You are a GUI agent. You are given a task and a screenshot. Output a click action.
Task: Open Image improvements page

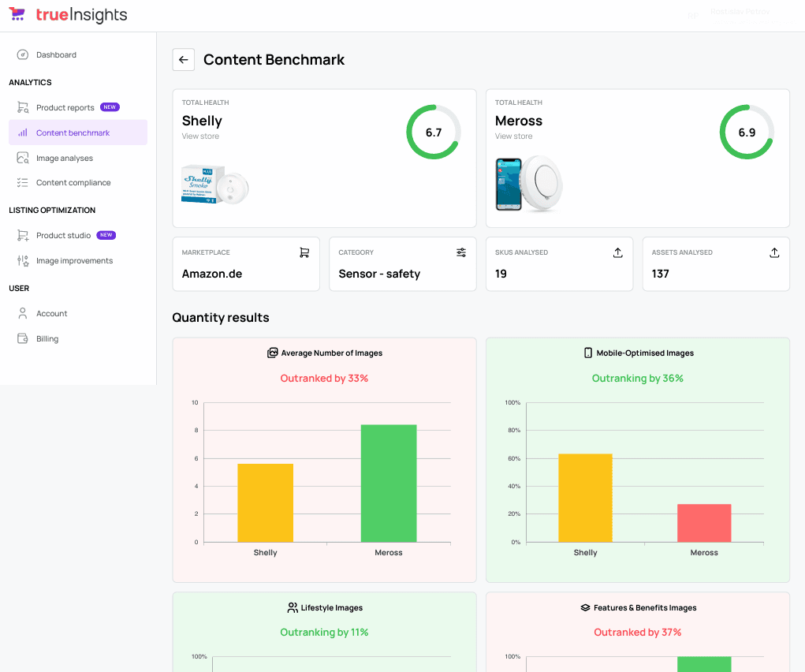point(78,260)
